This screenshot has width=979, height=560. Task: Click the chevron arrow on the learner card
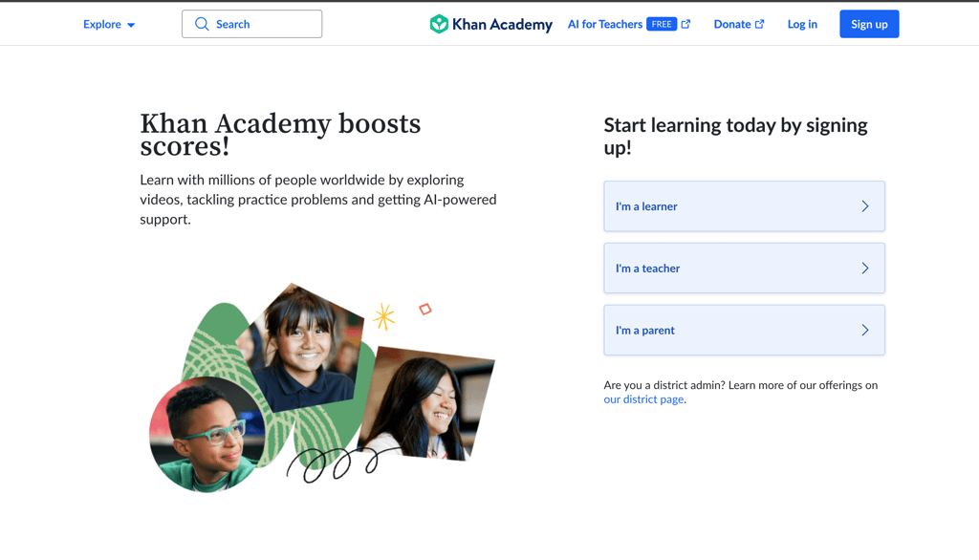tap(865, 205)
